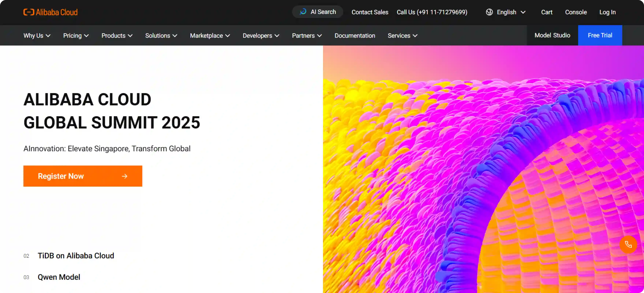Viewport: 644px width, 293px height.
Task: Click the Log In link
Action: [x=607, y=12]
